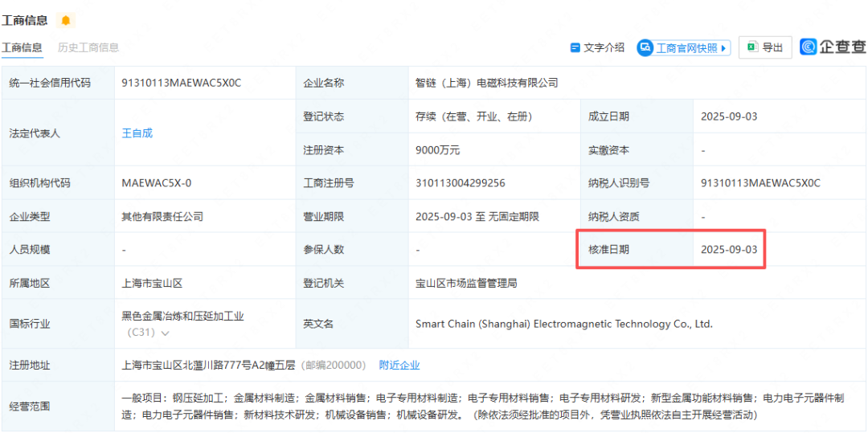
Task: Select registration status 存续（在营、开业、在册）
Action: [474, 116]
